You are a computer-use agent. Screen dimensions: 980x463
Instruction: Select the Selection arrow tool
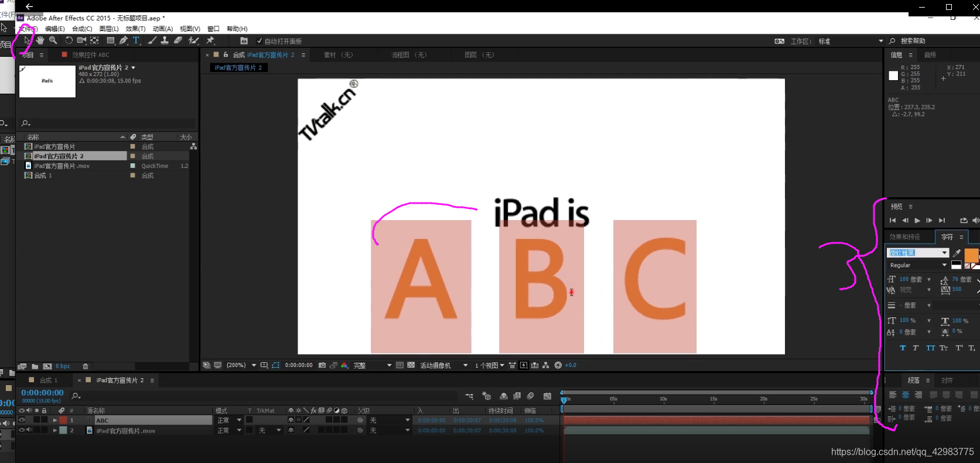[26, 40]
